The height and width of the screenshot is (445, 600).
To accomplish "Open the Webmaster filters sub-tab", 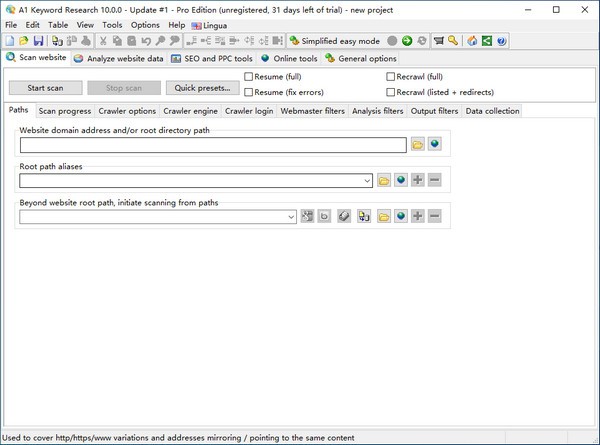I will pos(313,111).
